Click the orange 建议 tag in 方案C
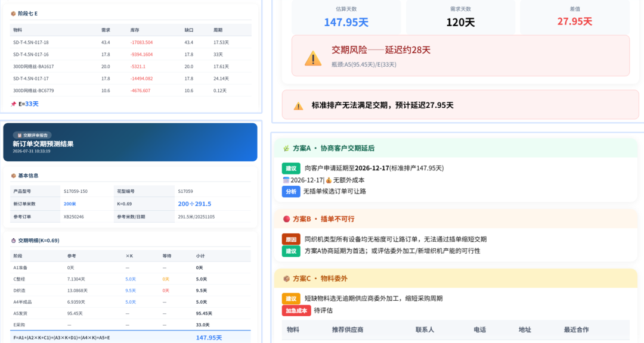Image resolution: width=644 pixels, height=343 pixels. click(291, 299)
